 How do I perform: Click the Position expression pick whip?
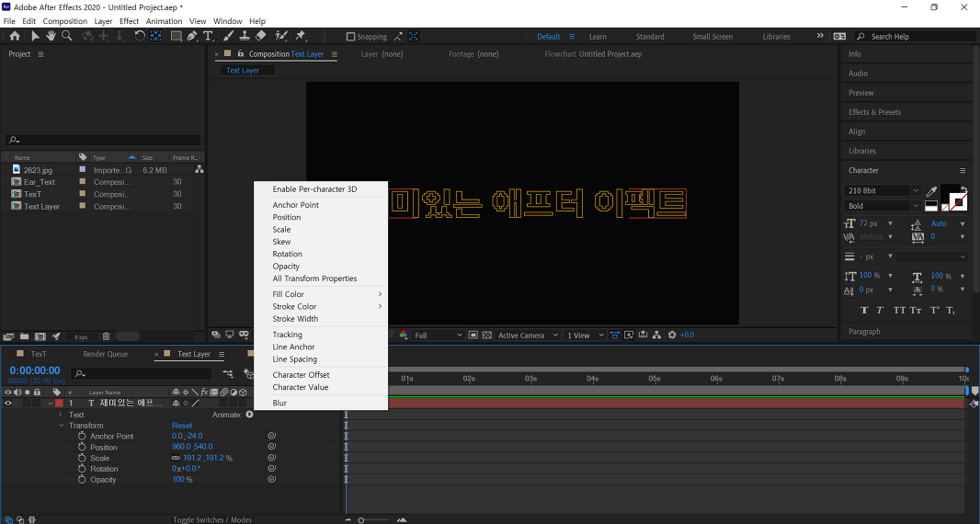pos(272,447)
